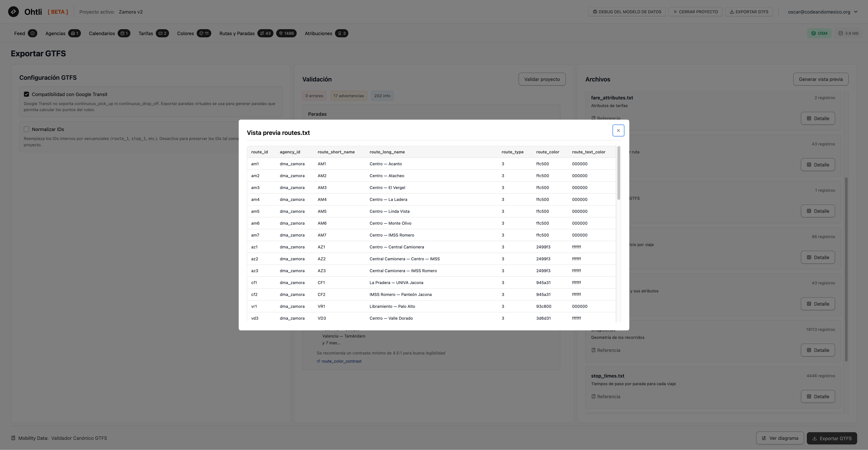Select the Tarifas tab
Image resolution: width=868 pixels, height=450 pixels.
153,33
